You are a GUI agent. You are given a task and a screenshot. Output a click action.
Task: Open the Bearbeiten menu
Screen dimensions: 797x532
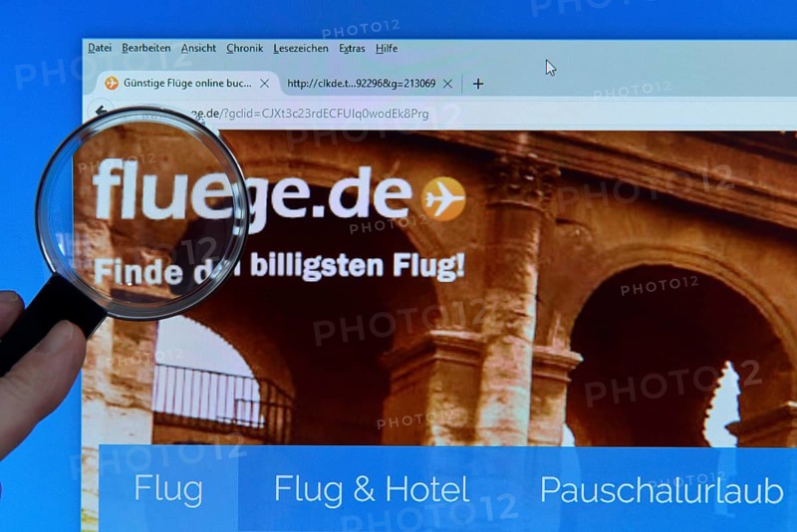click(146, 48)
